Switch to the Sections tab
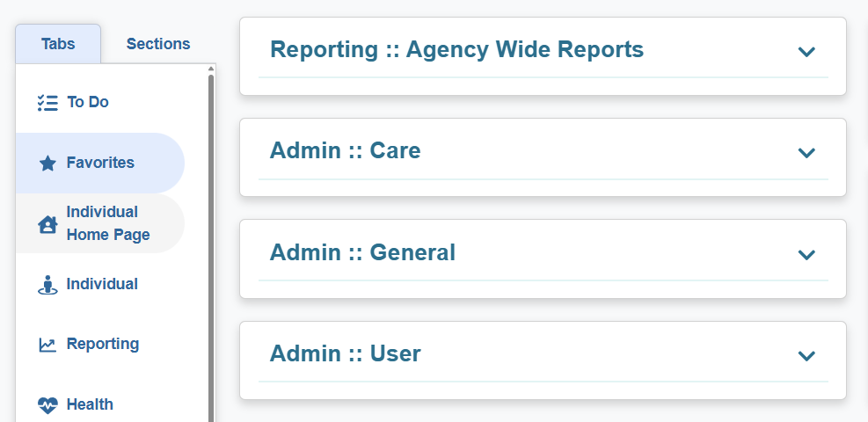 (158, 44)
